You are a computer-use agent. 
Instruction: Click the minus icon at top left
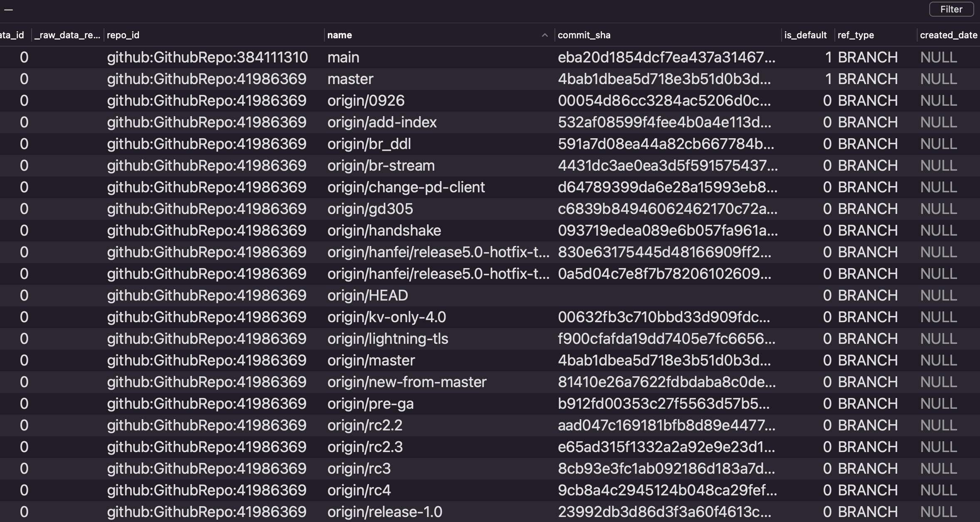8,9
